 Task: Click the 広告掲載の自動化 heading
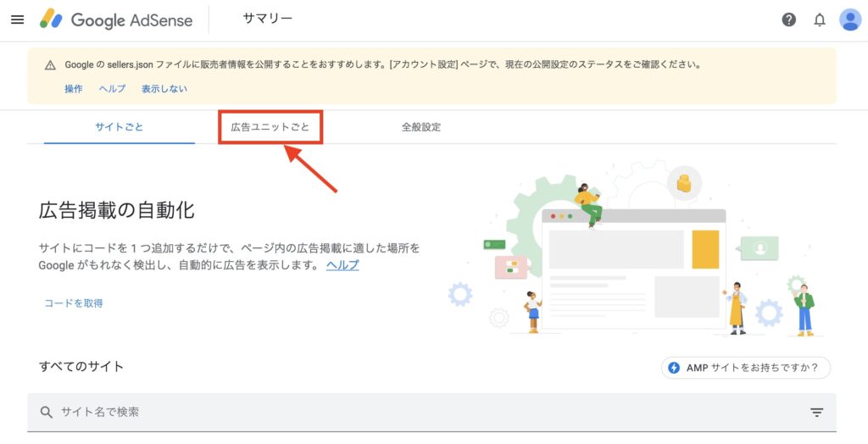click(x=117, y=210)
